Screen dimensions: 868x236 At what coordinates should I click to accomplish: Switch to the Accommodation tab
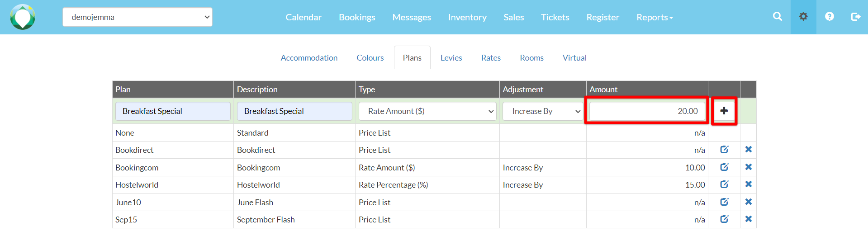[x=309, y=58]
